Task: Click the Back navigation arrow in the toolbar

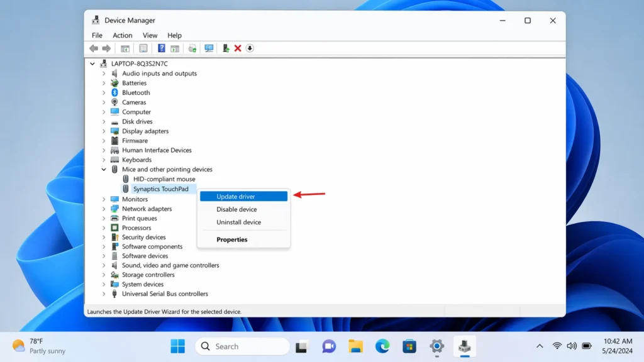Action: click(94, 48)
